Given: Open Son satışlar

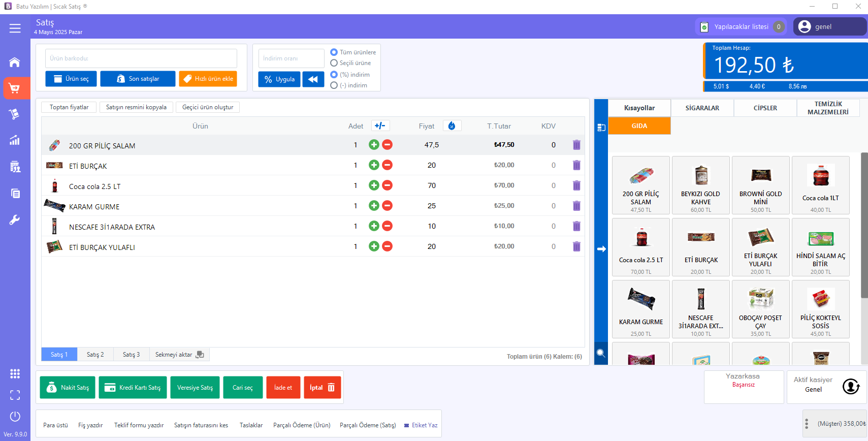Looking at the screenshot, I should [x=138, y=79].
